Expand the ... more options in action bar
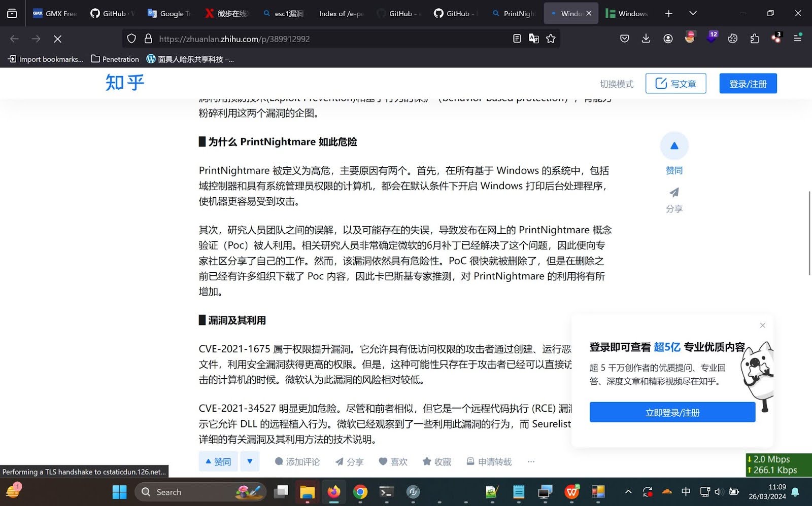Viewport: 812px width, 506px height. click(x=531, y=461)
